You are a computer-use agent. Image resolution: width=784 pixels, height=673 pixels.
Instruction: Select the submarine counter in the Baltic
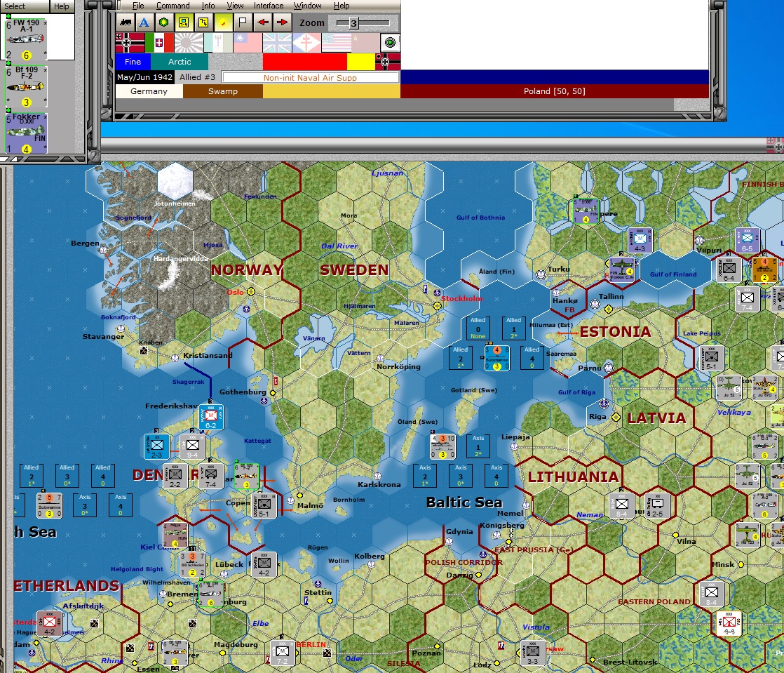tap(497, 359)
